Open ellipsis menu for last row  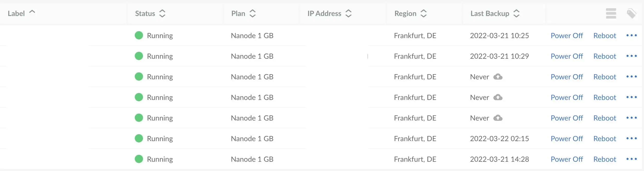coord(631,159)
